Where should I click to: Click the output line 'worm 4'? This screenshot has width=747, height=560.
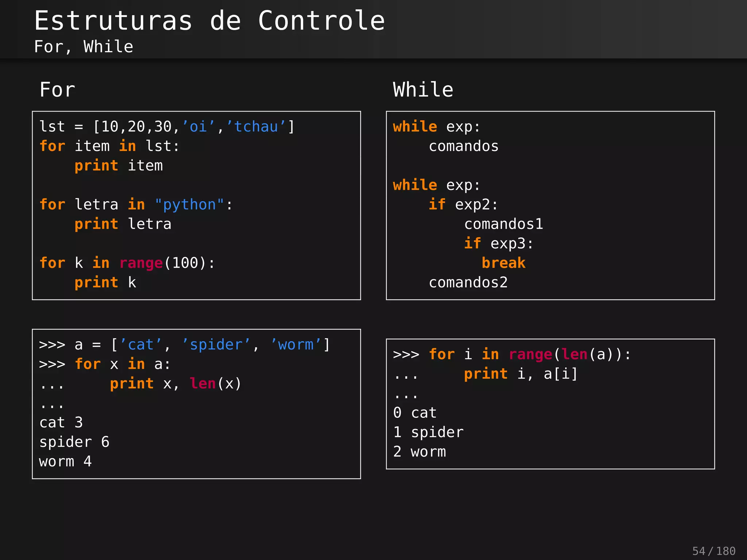pos(65,462)
